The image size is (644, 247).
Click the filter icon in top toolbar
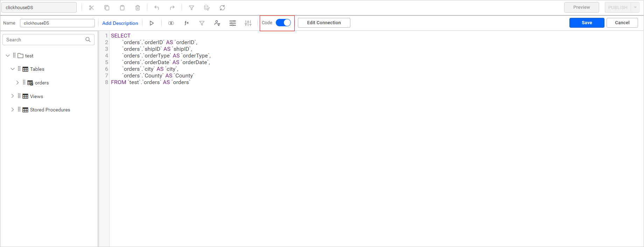(x=191, y=8)
